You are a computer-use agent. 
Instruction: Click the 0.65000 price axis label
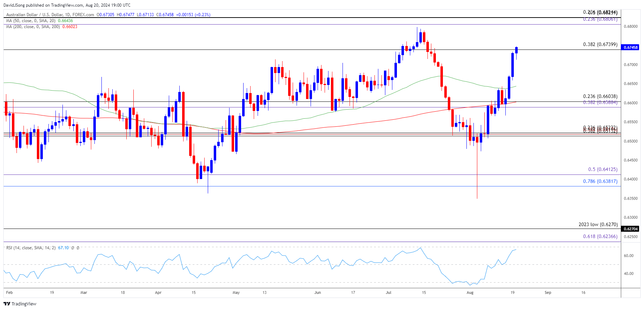click(x=631, y=141)
